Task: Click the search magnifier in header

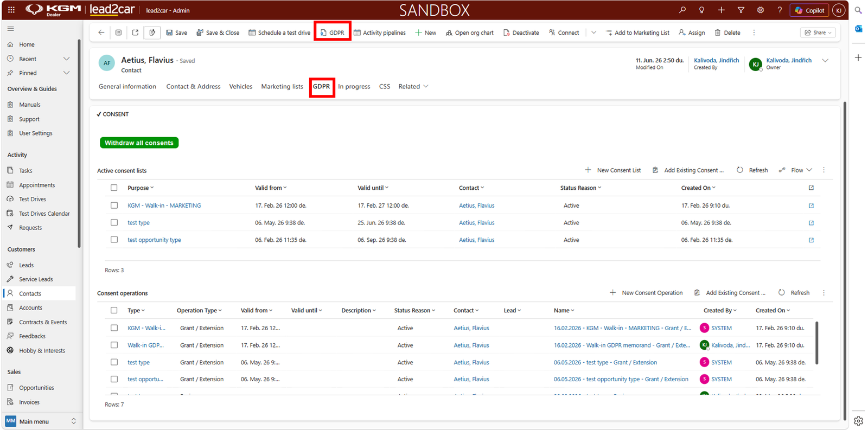Action: click(x=682, y=10)
